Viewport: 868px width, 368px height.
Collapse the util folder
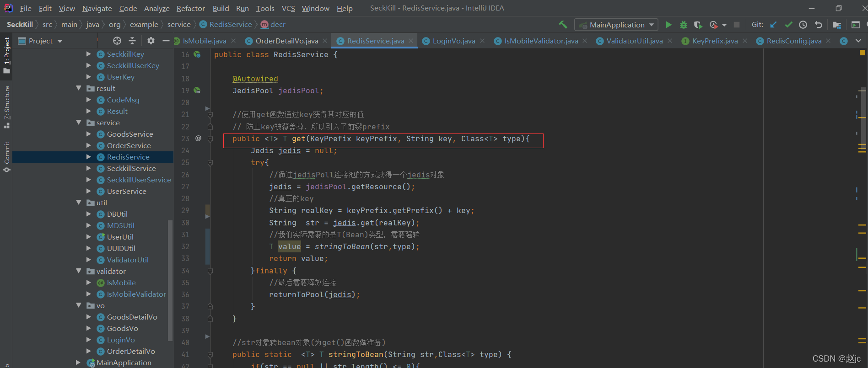pos(79,202)
